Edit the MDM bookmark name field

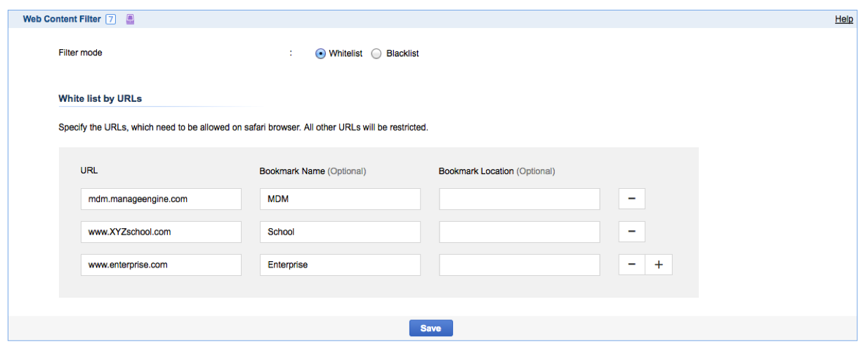[340, 199]
